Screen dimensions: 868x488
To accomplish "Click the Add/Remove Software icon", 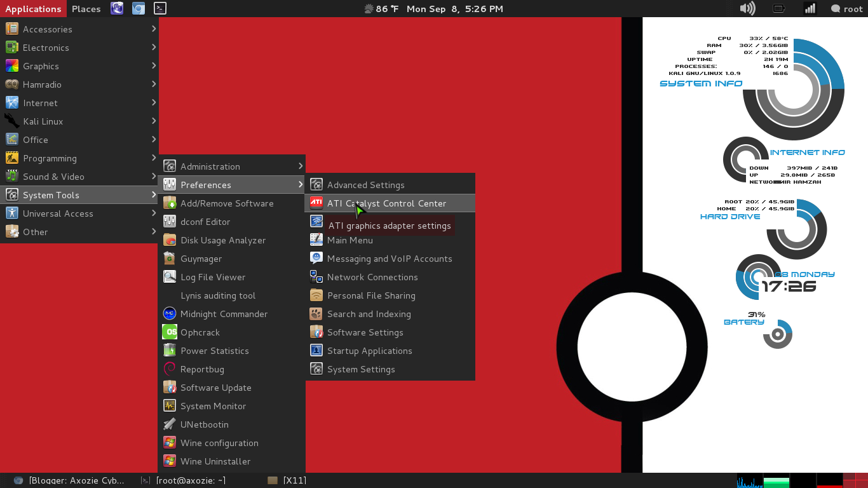I will pos(170,203).
